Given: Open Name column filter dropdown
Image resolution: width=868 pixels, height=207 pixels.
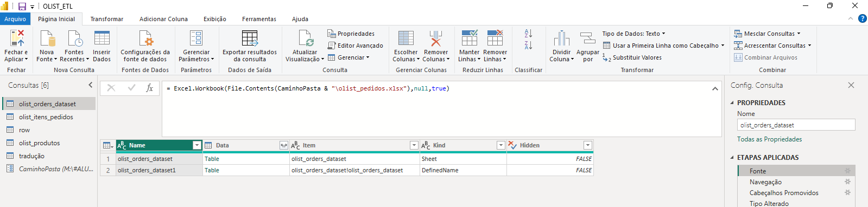Looking at the screenshot, I should 197,145.
